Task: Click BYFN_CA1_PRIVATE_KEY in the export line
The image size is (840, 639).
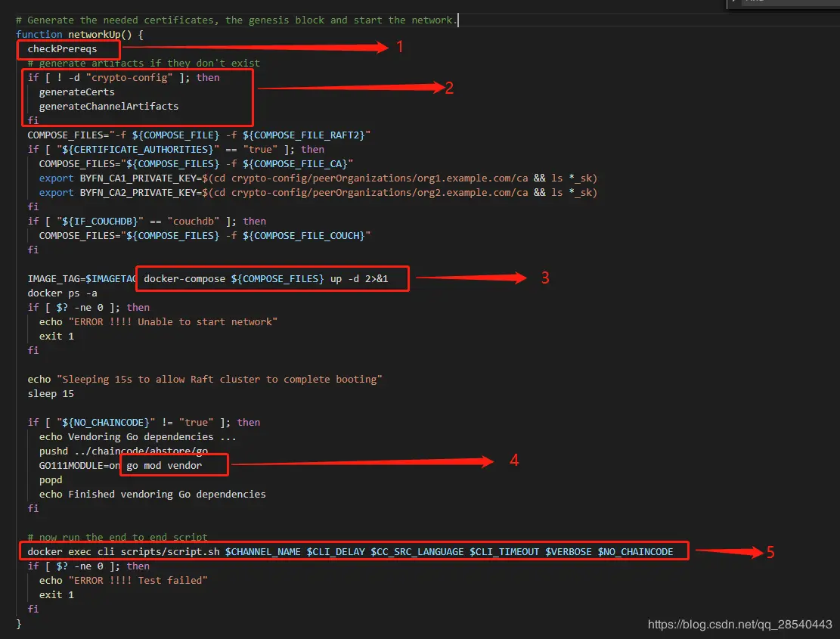Action: coord(138,178)
